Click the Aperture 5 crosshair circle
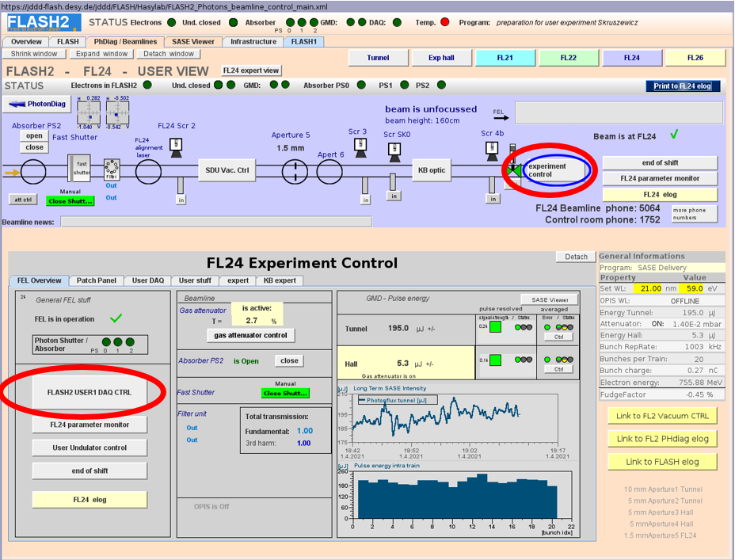This screenshot has height=560, width=735. [x=295, y=170]
